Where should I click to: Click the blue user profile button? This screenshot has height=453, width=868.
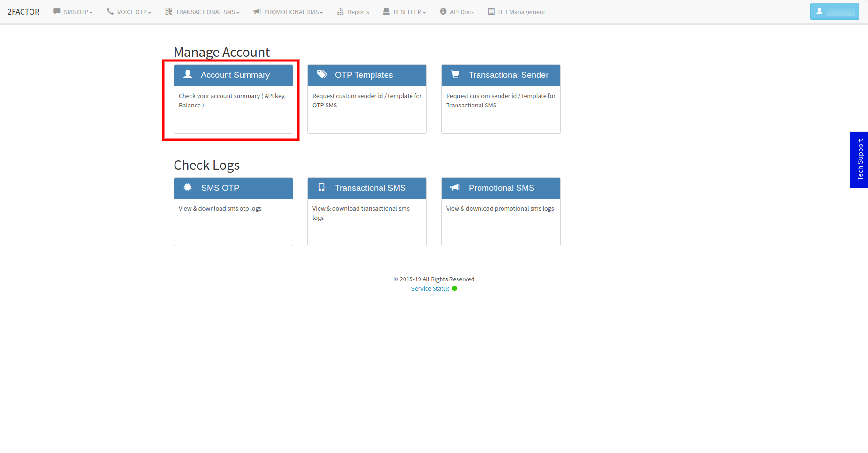(x=834, y=11)
